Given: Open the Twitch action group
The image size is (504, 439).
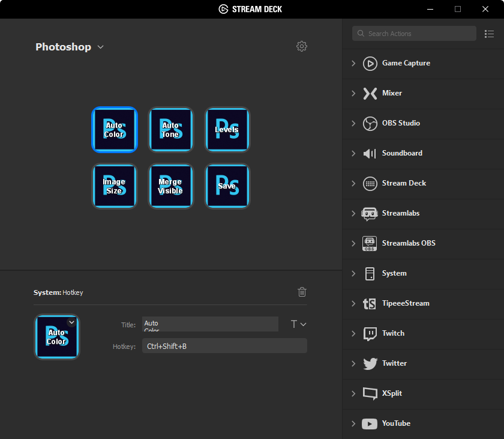Looking at the screenshot, I should pyautogui.click(x=353, y=333).
